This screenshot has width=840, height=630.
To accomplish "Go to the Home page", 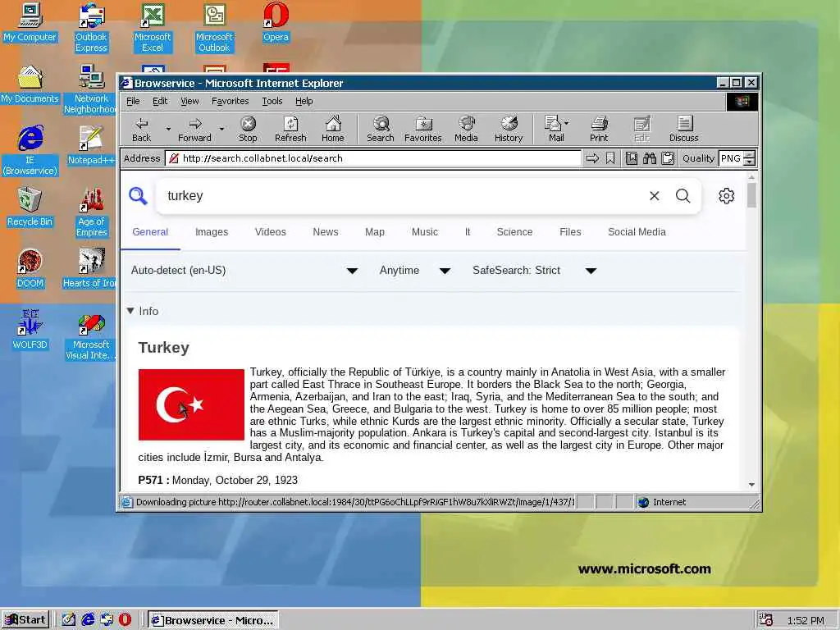I will click(333, 130).
